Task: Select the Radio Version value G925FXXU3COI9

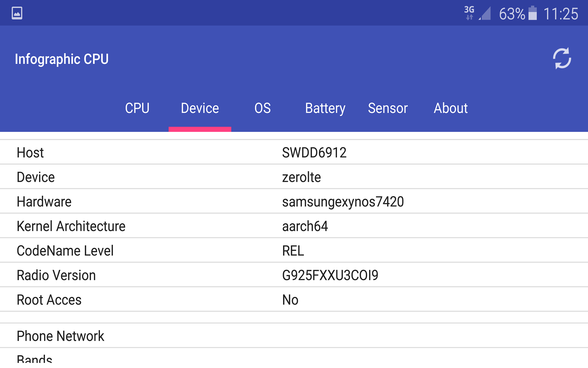Action: click(330, 275)
